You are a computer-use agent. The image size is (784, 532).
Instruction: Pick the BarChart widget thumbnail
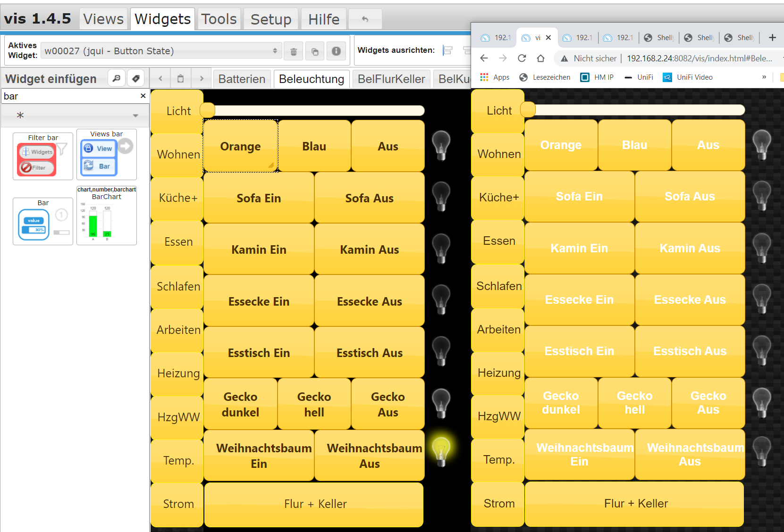(x=107, y=215)
